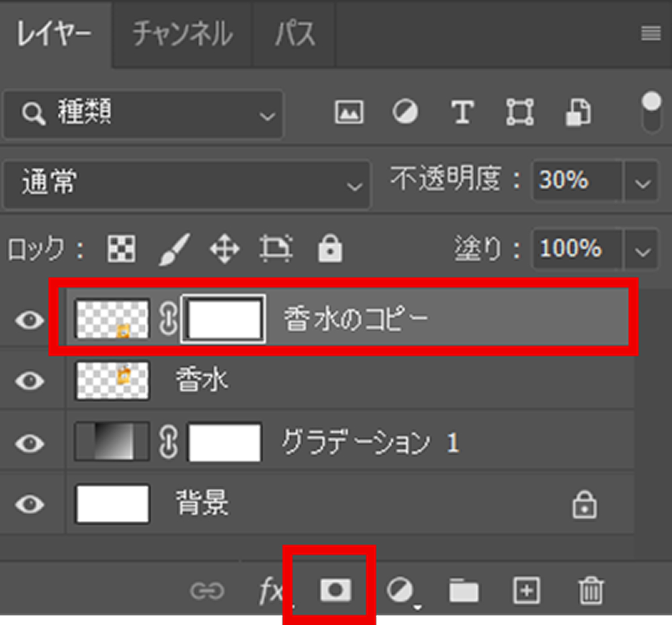Filter layers by type layers (T icon)
This screenshot has height=625, width=672.
pyautogui.click(x=462, y=112)
